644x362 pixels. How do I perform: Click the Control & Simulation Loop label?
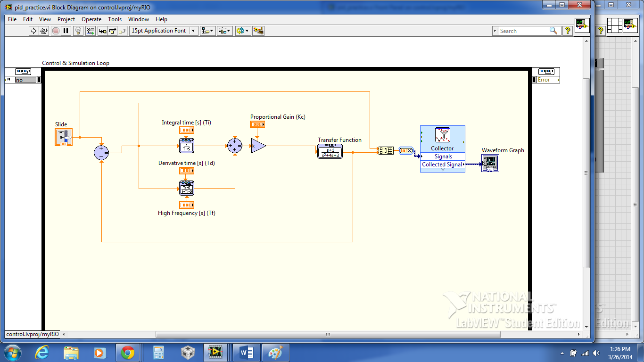point(75,63)
